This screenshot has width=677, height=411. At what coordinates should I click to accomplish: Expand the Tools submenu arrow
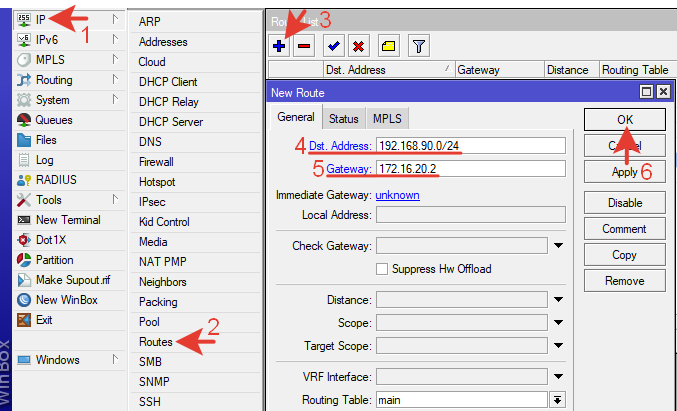pos(115,199)
